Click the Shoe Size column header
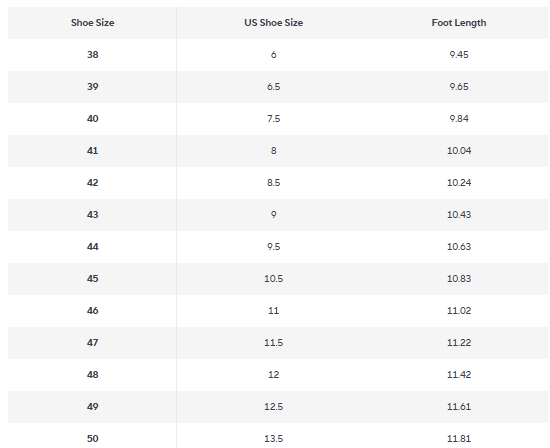550x448 pixels. point(93,23)
